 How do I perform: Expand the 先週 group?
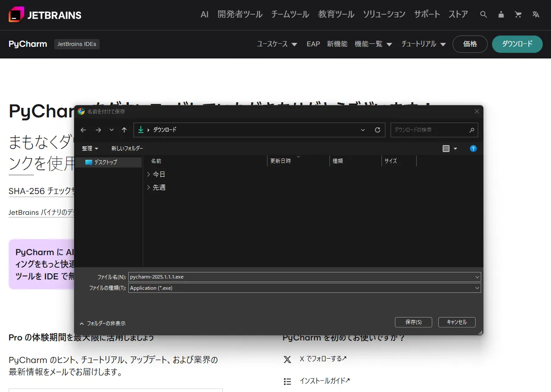[x=149, y=188]
